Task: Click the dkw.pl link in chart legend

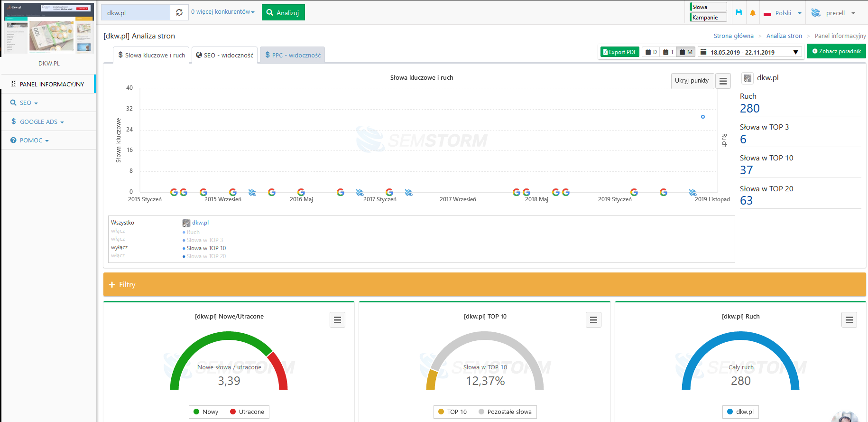Action: click(200, 223)
